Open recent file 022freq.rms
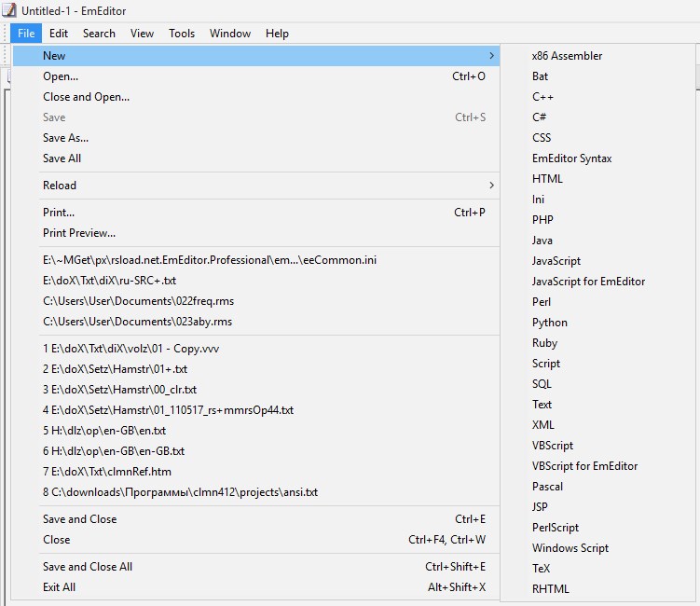Viewport: 700px width, 606px height. 255,301
